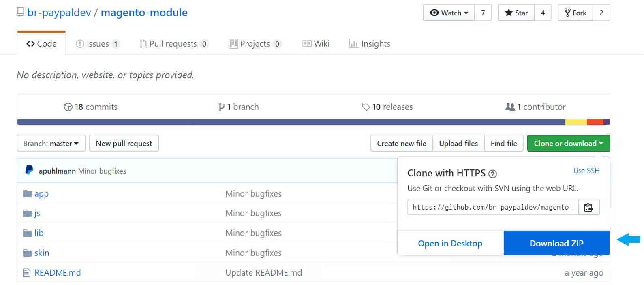Click the forks count 2
The width and height of the screenshot is (644, 285).
(x=601, y=13)
